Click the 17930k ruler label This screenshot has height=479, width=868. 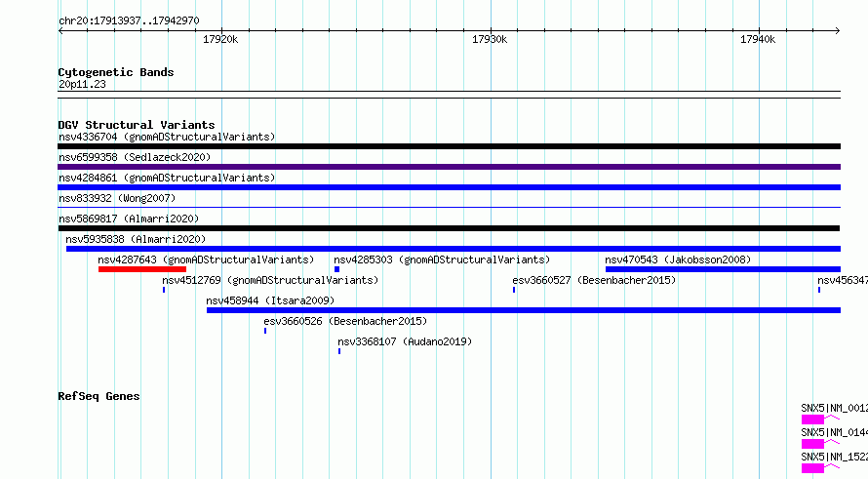(x=490, y=39)
